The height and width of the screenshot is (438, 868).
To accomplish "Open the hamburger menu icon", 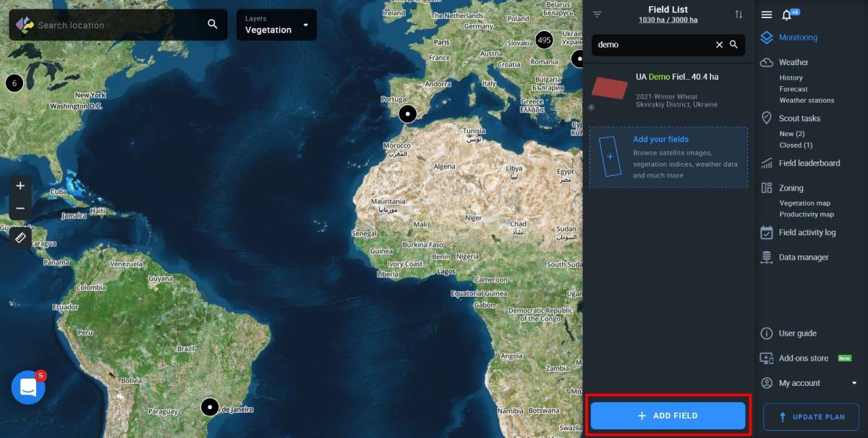I will coord(767,15).
